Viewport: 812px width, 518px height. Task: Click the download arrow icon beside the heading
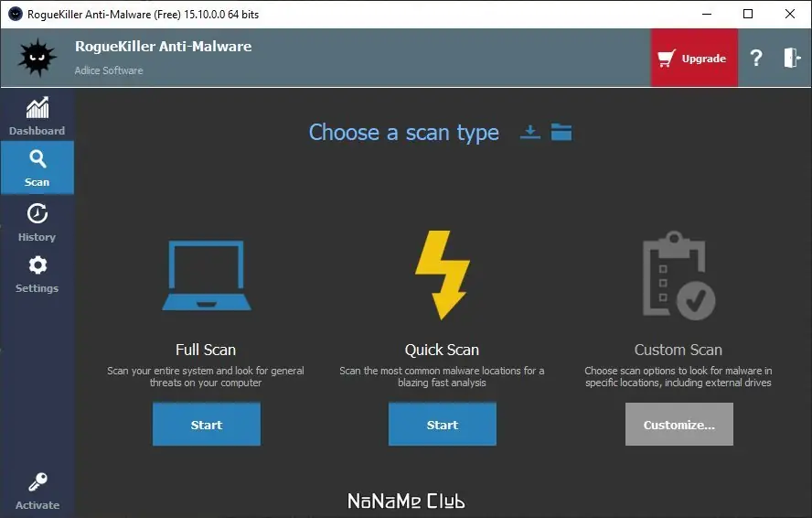[x=529, y=132]
